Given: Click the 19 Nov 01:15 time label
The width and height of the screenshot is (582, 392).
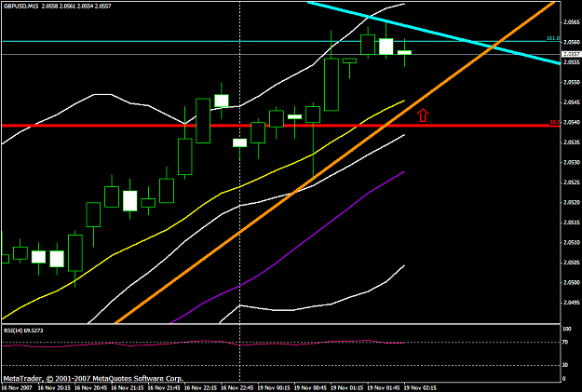Looking at the screenshot, I should click(x=347, y=388).
